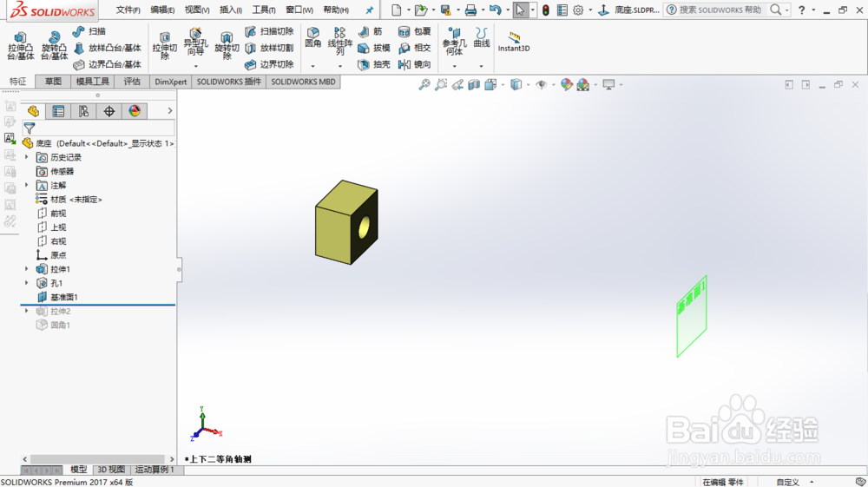
Task: Click the 筋 rib tool
Action: point(371,31)
